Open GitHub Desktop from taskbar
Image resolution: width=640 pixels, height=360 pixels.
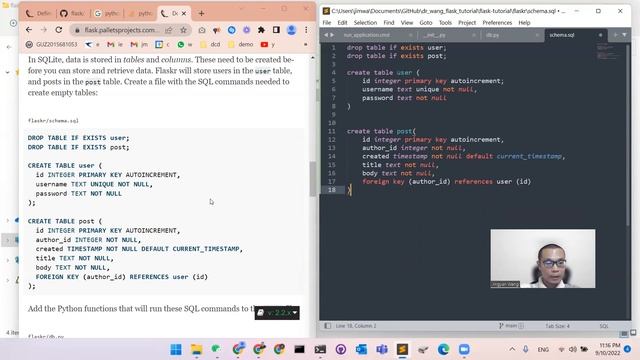pyautogui.click(x=341, y=349)
